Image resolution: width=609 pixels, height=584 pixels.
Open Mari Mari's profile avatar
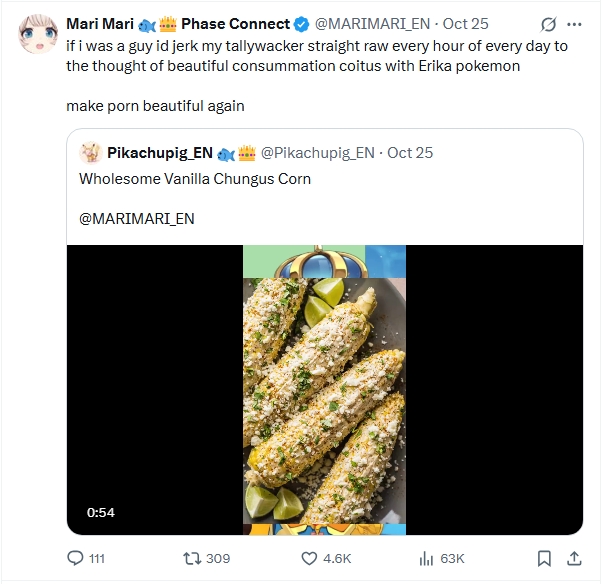pyautogui.click(x=37, y=37)
